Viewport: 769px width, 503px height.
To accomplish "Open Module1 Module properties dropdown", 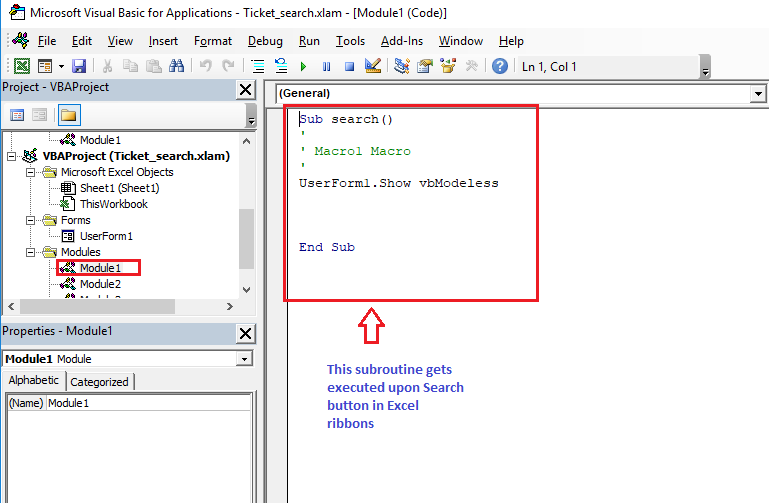I will click(244, 359).
